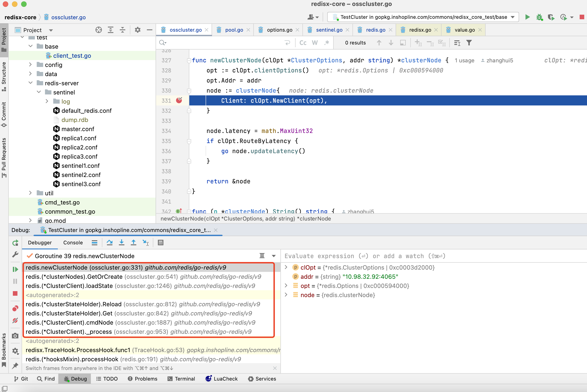Open the run configuration TestCluster dropdown
Screen dimensions: 587x392
coord(423,17)
